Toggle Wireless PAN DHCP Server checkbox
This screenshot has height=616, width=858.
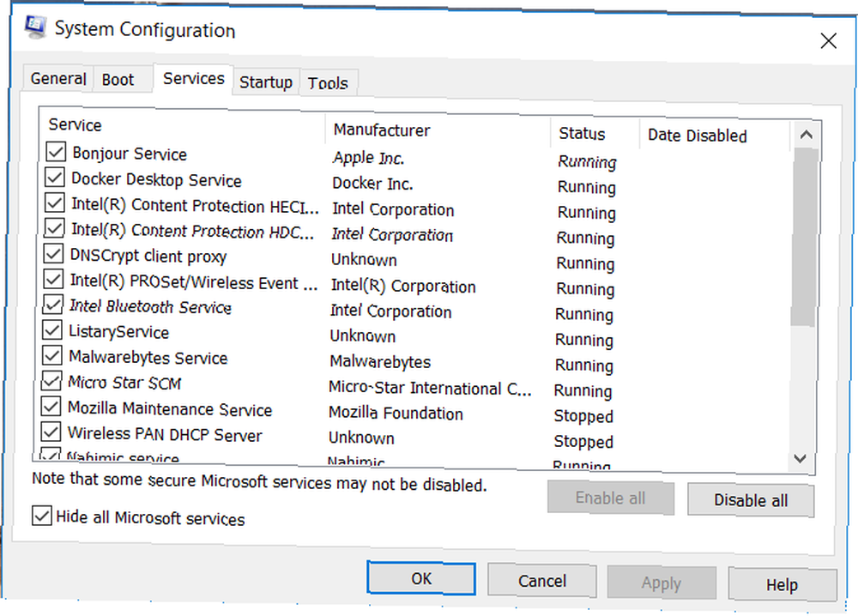pos(51,432)
